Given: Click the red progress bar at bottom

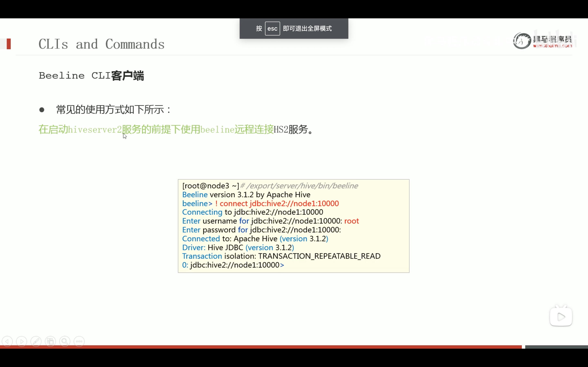Looking at the screenshot, I should pyautogui.click(x=261, y=347).
